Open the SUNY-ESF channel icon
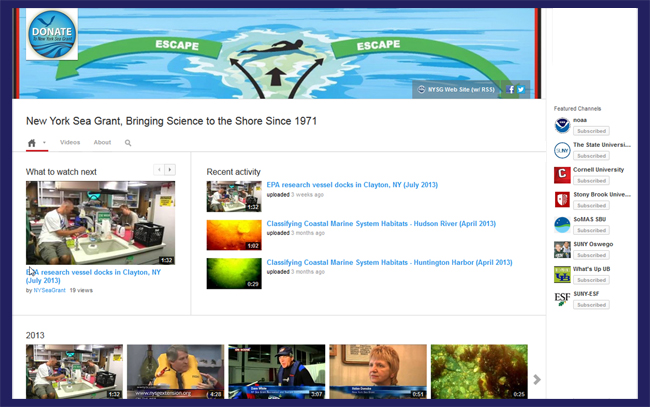This screenshot has width=650, height=407. coord(562,299)
